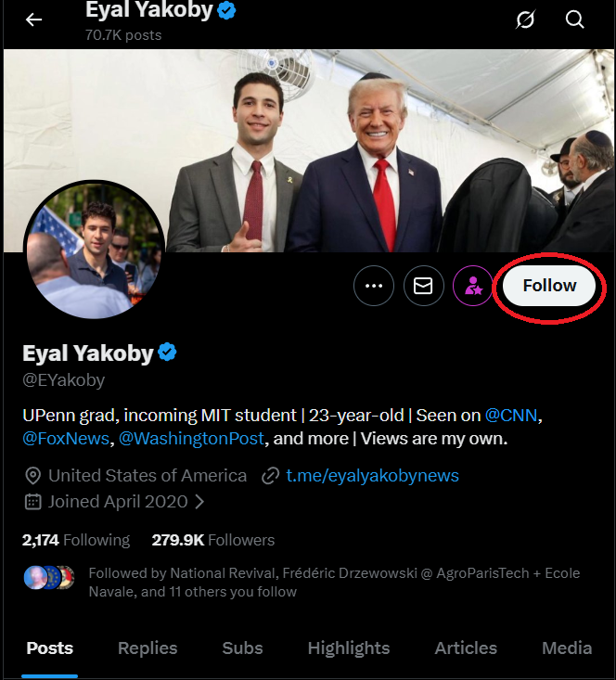Go to the Articles tab

pos(466,648)
